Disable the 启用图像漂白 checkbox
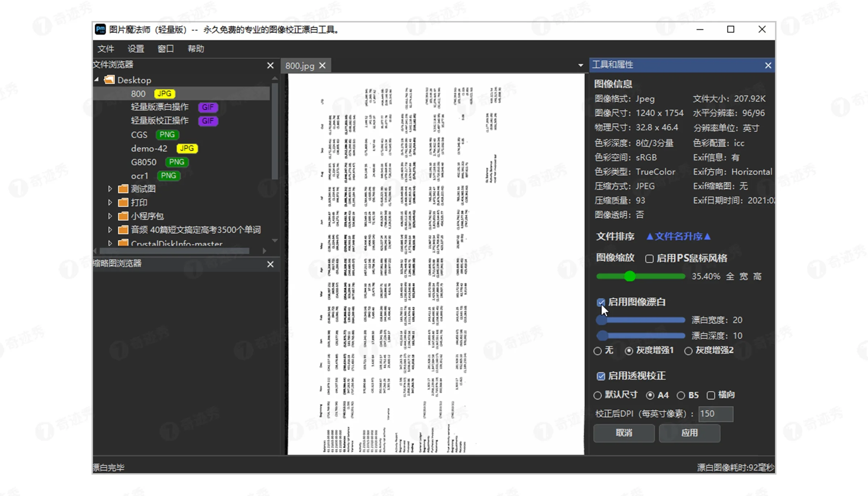The width and height of the screenshot is (868, 496). click(x=601, y=302)
